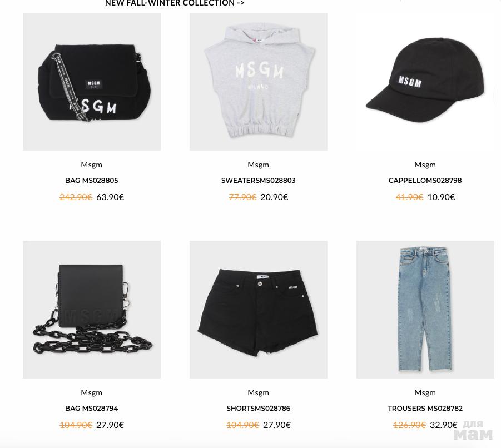Select the Msgm brand above SHORTSMS028786
The width and height of the screenshot is (501, 448).
click(x=258, y=392)
